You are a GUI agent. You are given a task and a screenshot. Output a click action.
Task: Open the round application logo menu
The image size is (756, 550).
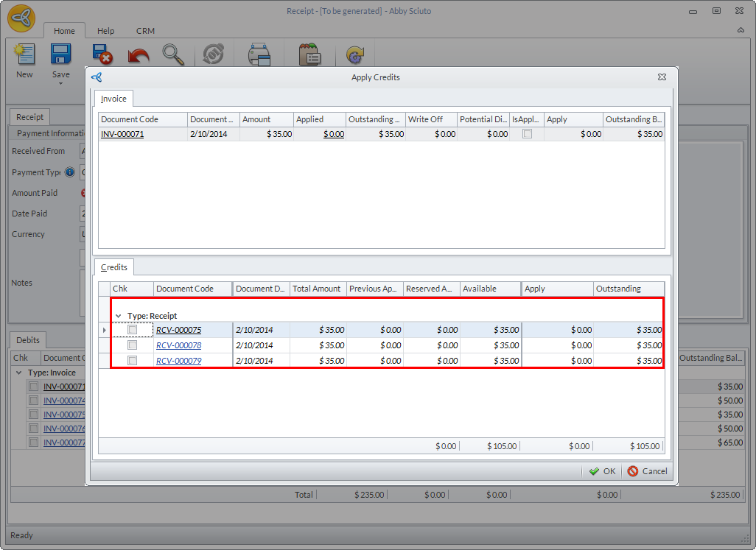(x=21, y=18)
